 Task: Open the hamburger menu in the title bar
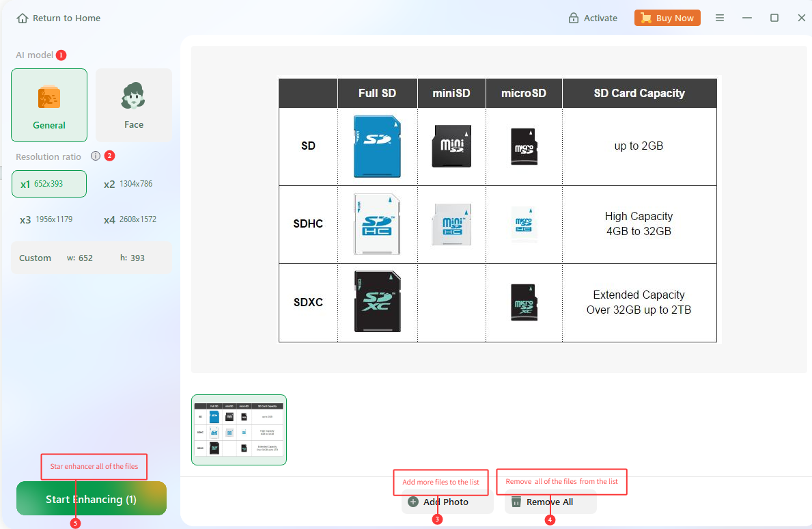tap(719, 18)
